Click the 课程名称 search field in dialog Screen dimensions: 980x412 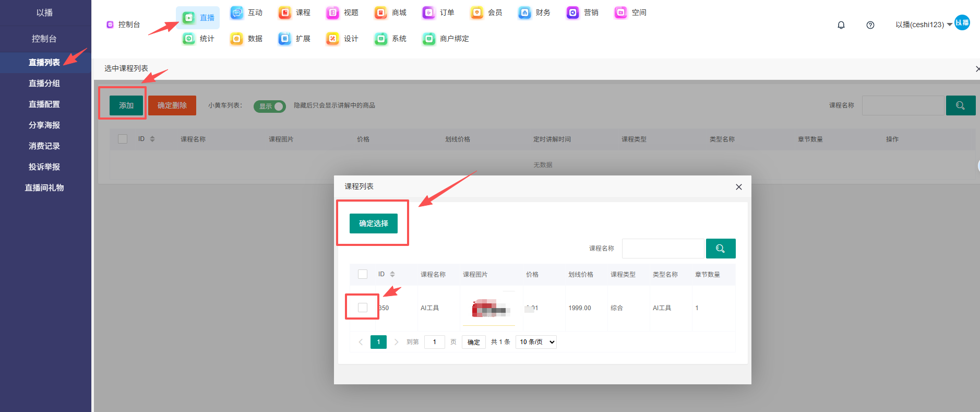[x=663, y=249]
